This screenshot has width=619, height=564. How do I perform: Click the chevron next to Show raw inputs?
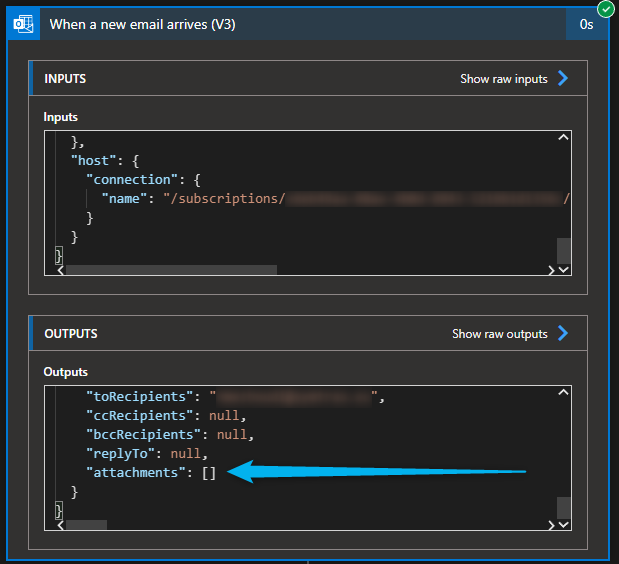click(x=563, y=78)
